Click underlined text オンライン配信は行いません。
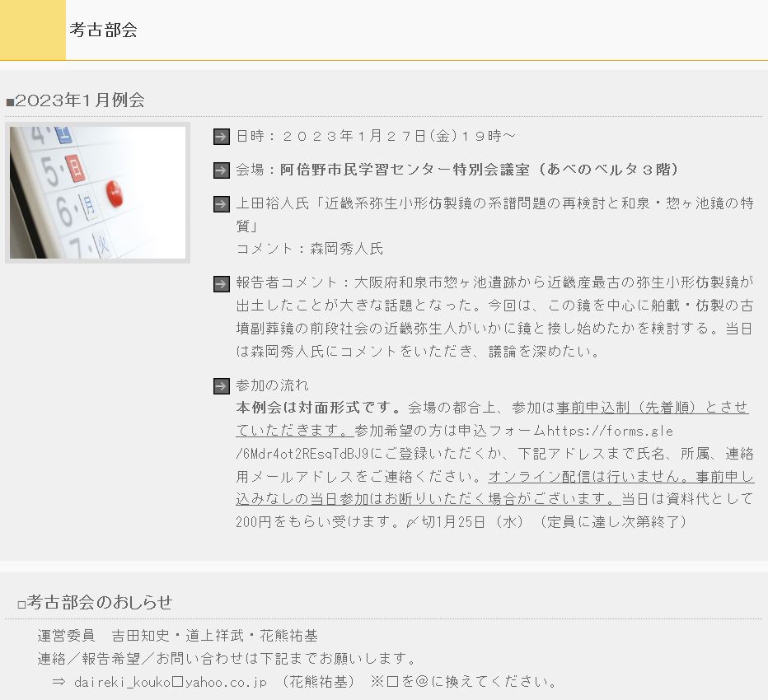The image size is (768, 700). click(x=590, y=476)
